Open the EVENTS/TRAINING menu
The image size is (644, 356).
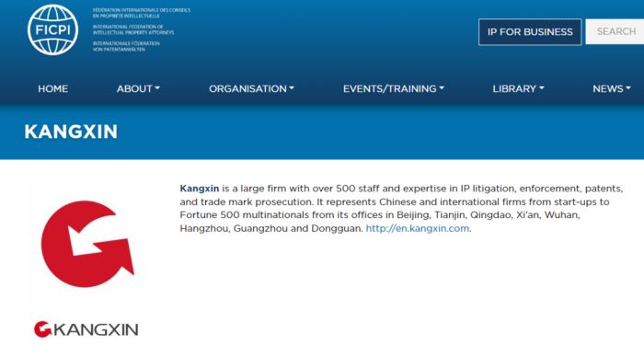394,88
